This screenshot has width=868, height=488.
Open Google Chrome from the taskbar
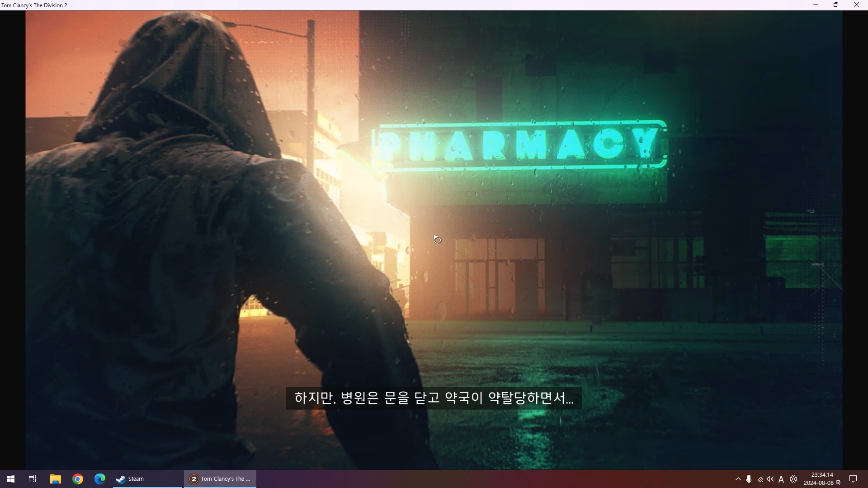78,479
